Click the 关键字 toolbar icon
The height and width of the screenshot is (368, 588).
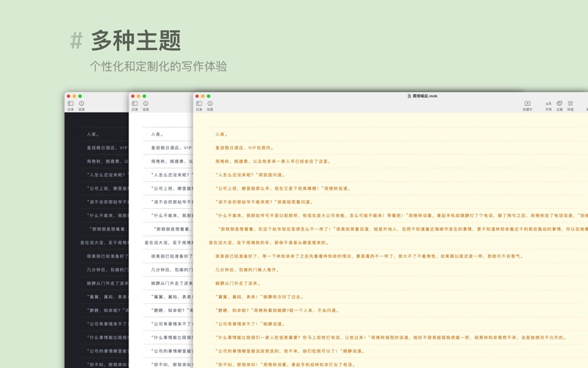[x=527, y=104]
